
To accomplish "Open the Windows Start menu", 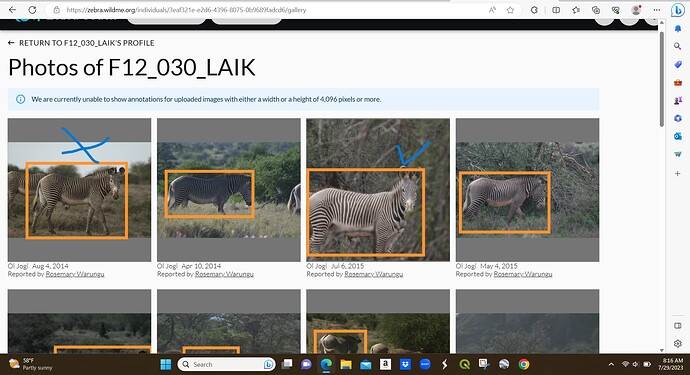I will [165, 364].
